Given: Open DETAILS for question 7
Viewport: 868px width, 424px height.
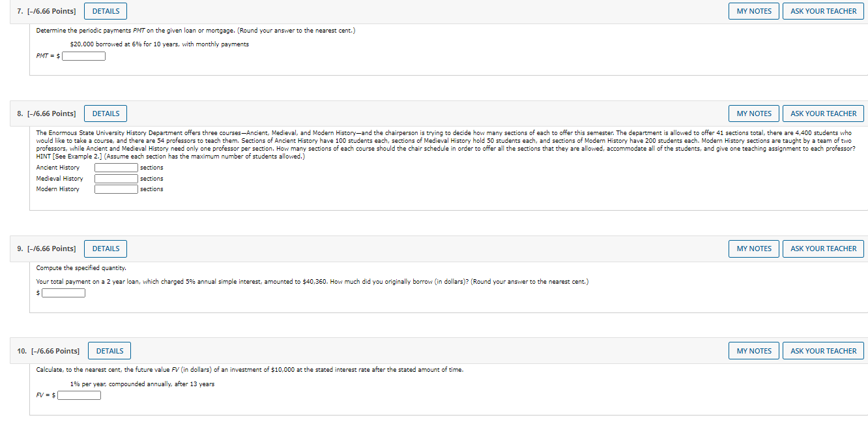Looking at the screenshot, I should pos(106,11).
